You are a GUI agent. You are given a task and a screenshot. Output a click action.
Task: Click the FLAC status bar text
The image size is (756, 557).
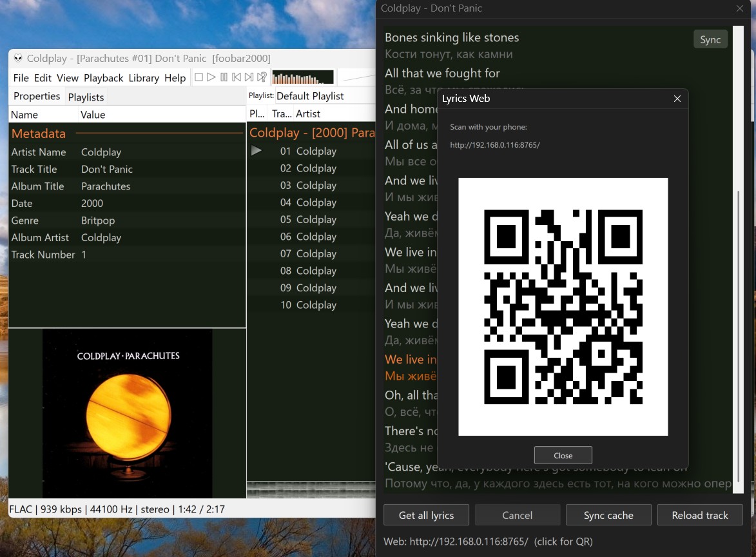pyautogui.click(x=117, y=509)
